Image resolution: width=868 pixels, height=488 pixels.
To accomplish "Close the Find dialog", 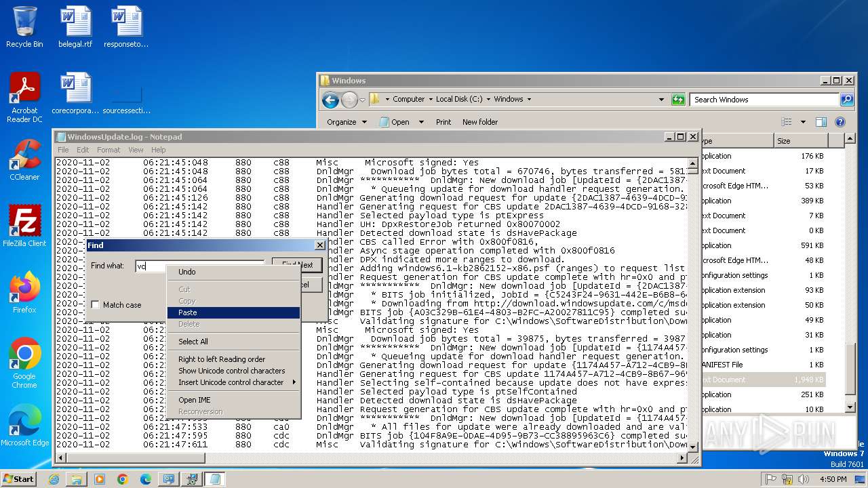I will (x=320, y=245).
